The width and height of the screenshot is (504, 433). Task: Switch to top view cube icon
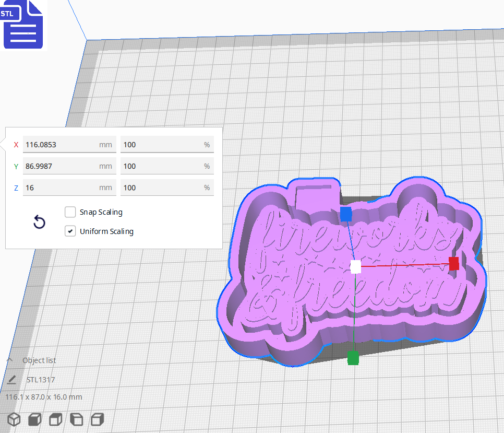pos(55,419)
